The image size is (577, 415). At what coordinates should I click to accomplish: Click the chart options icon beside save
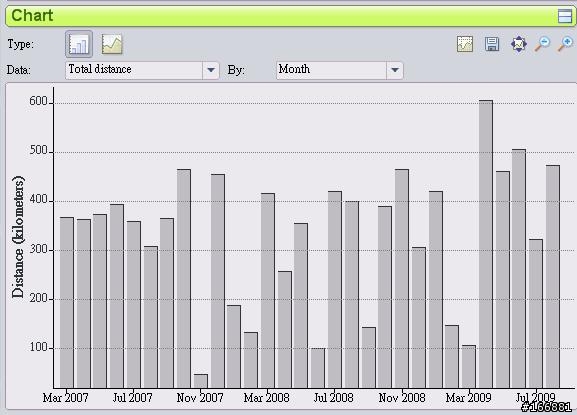pos(465,44)
